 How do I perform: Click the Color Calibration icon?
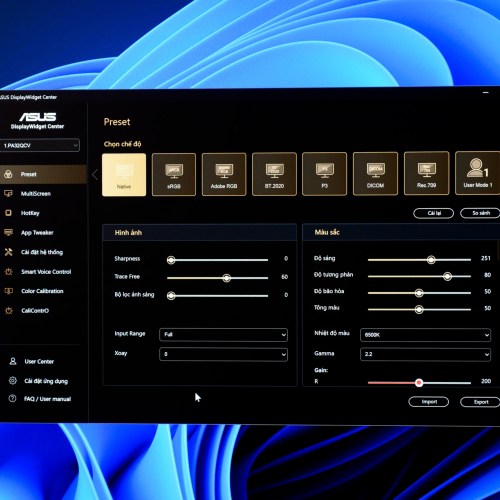[8, 291]
